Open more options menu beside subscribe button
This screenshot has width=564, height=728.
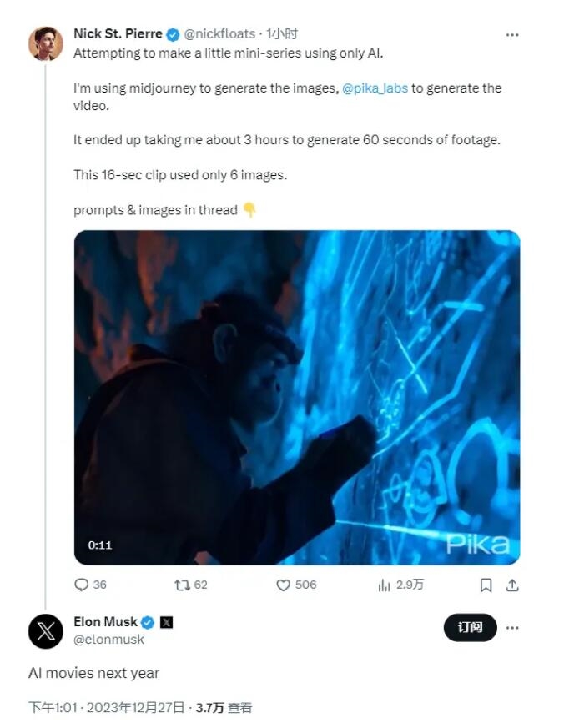tap(512, 627)
